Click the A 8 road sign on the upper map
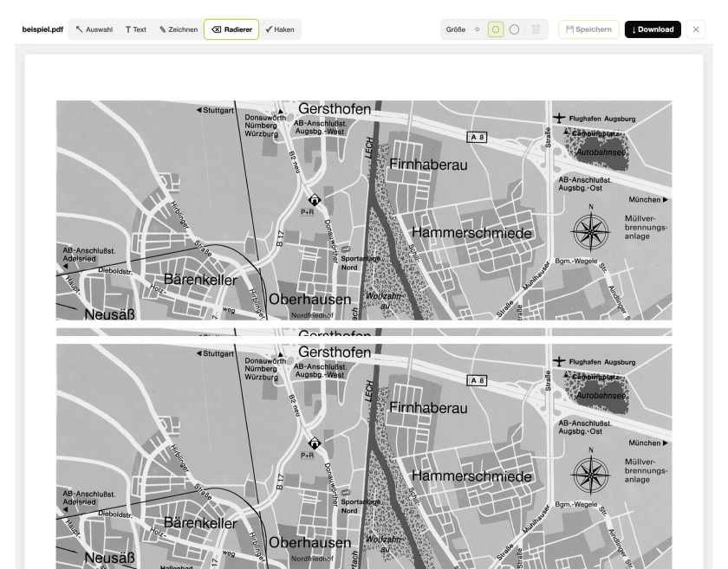Screen dimensions: 728x569 (x=477, y=138)
